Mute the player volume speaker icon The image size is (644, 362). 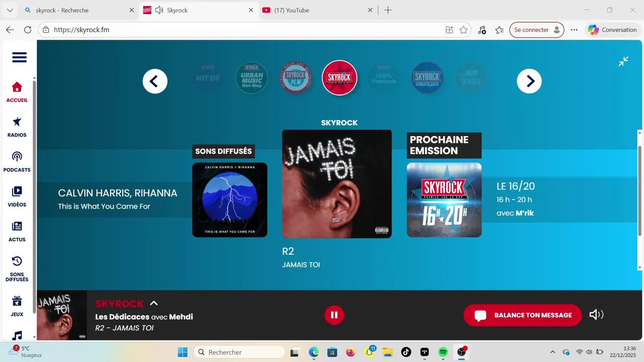(x=596, y=315)
